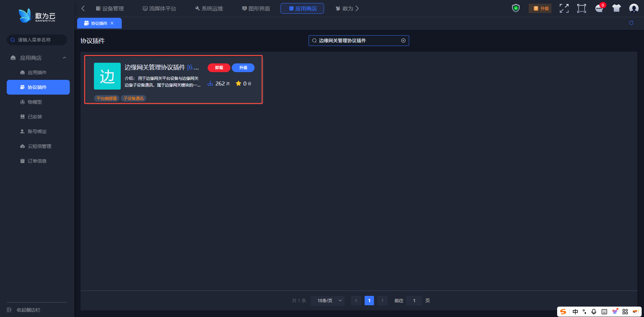Image resolution: width=644 pixels, height=317 pixels.
Task: Click the square frame screen icon
Action: tap(582, 8)
